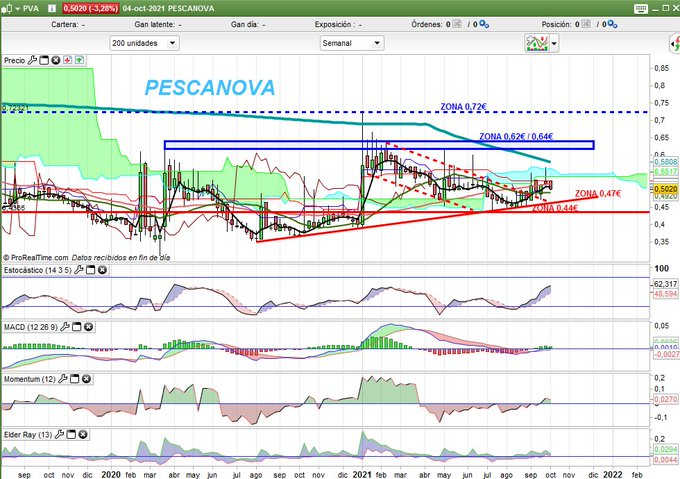
Task: Click the Posición gears settings icon
Action: tap(612, 25)
